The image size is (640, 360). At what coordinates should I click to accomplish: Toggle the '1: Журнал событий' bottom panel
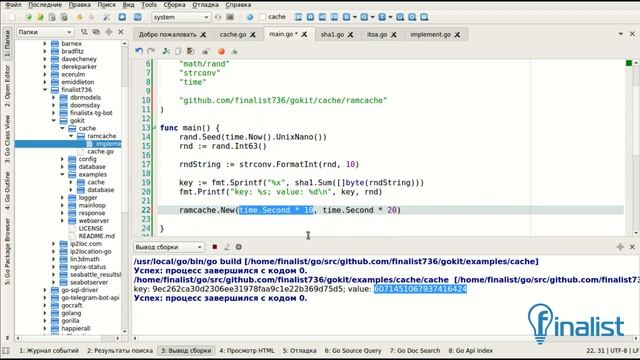coord(49,351)
